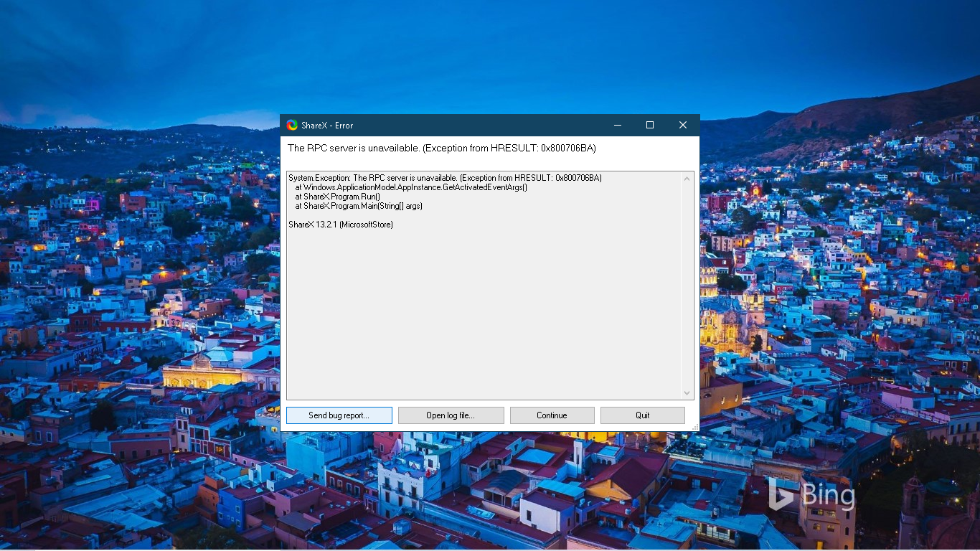Image resolution: width=980 pixels, height=551 pixels.
Task: Click the ShareX logo in the title bar
Action: [292, 125]
